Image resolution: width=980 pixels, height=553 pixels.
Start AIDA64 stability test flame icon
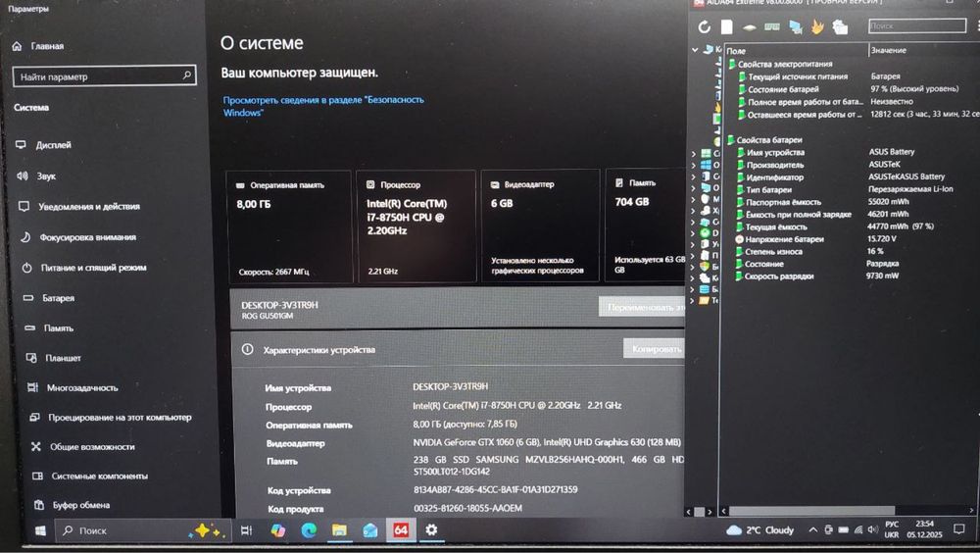(x=817, y=26)
